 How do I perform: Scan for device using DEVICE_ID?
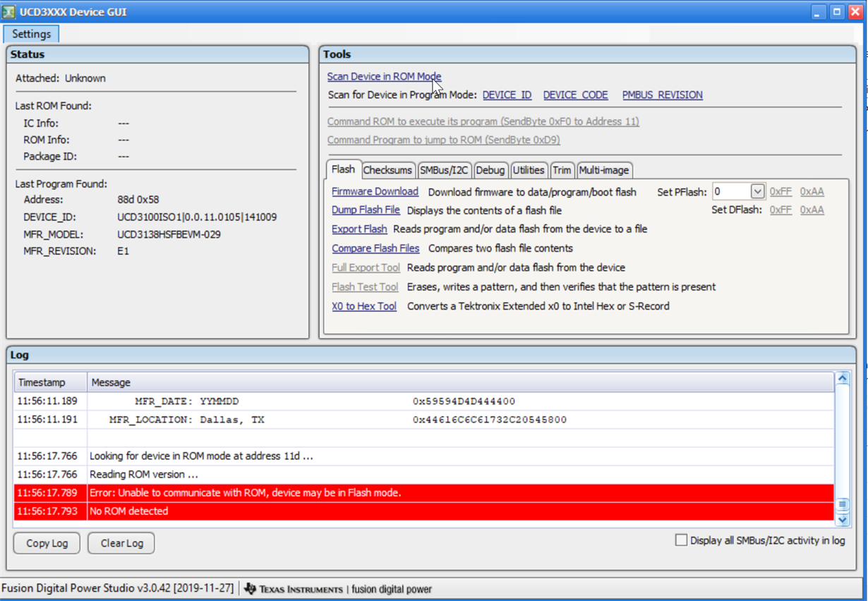(507, 95)
